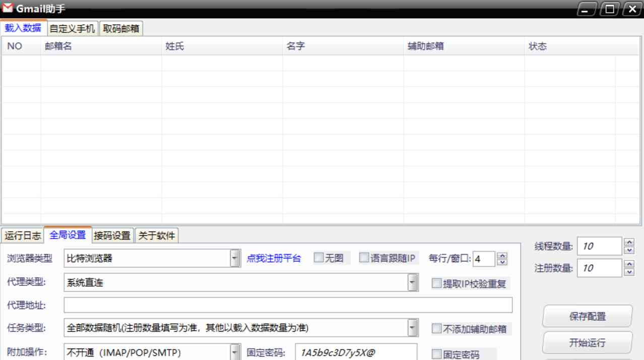The width and height of the screenshot is (644, 360).
Task: Expand the 附加操作 dropdown
Action: click(235, 352)
